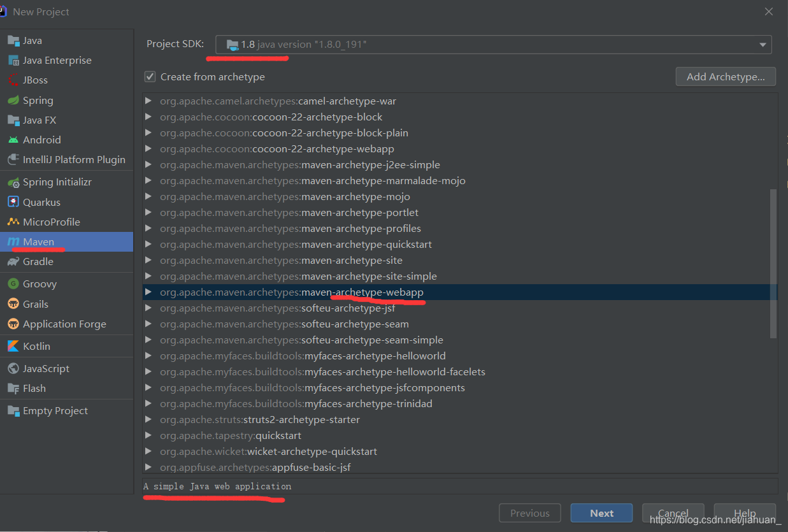
Task: Select maven-archetype-portlet row
Action: coord(459,213)
